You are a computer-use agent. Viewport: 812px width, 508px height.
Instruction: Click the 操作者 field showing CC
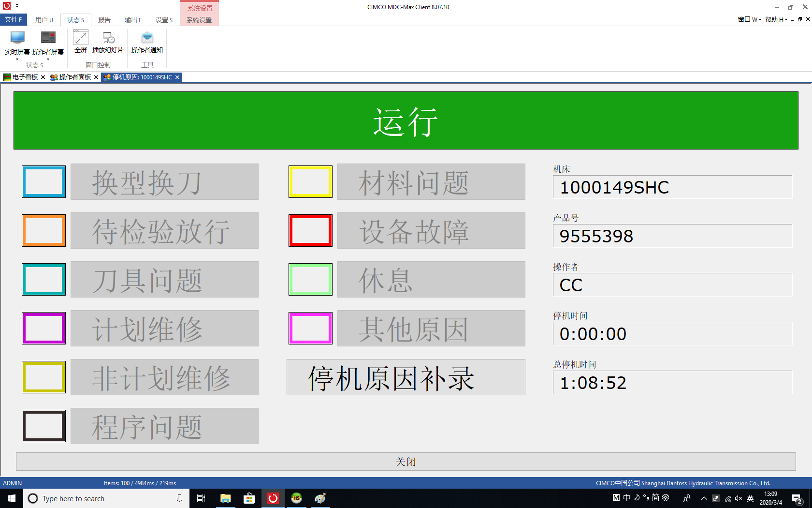(673, 285)
